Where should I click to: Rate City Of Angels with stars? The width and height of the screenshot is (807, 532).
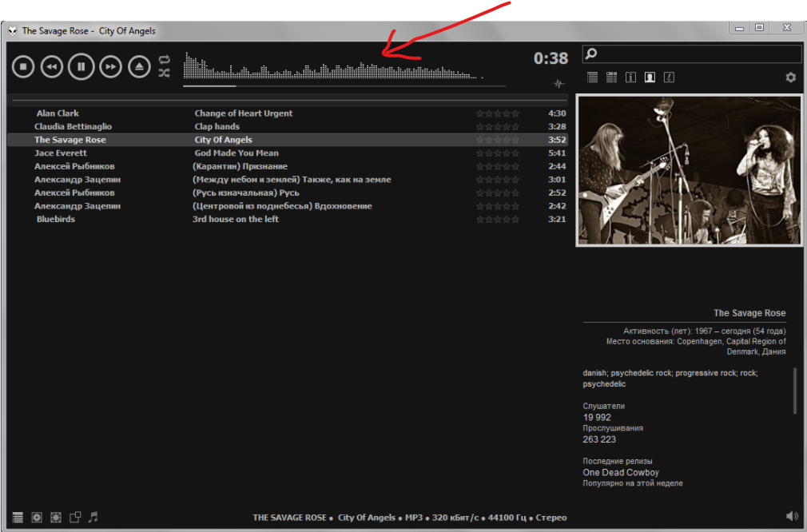pyautogui.click(x=498, y=140)
